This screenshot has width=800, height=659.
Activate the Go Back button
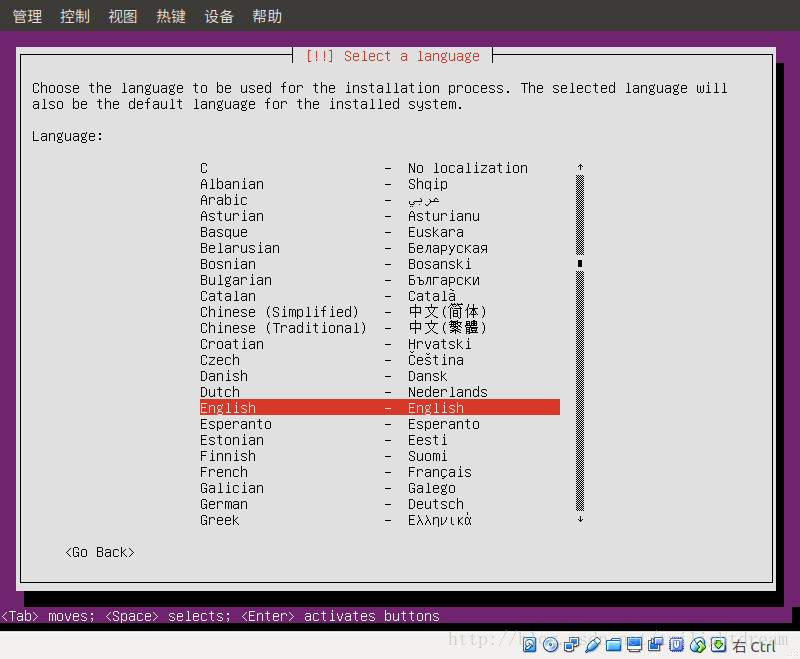coord(99,551)
